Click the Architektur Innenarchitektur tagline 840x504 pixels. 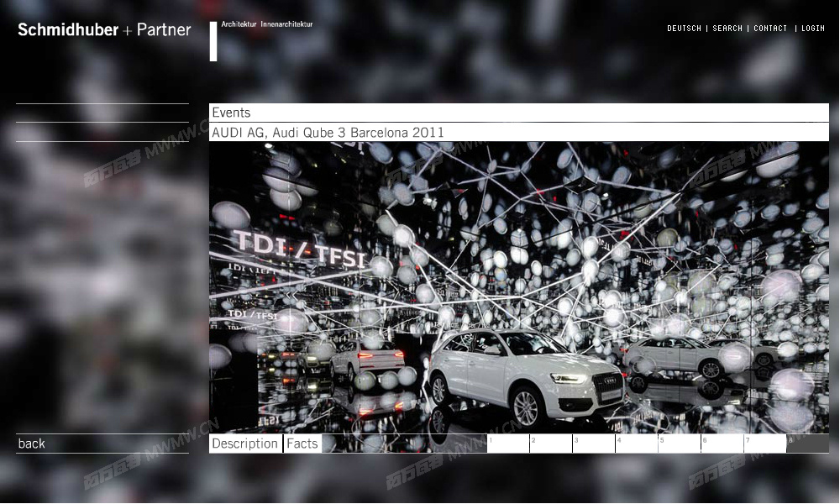(x=267, y=24)
